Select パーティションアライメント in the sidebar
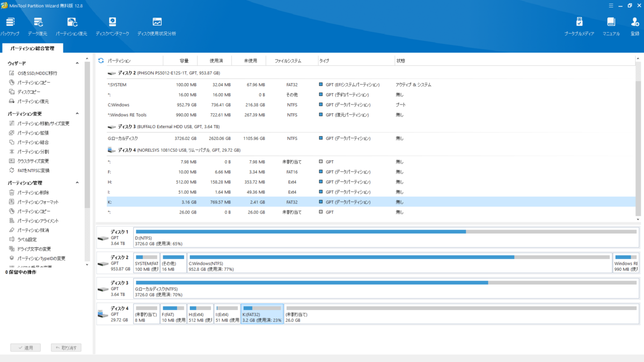 34,221
